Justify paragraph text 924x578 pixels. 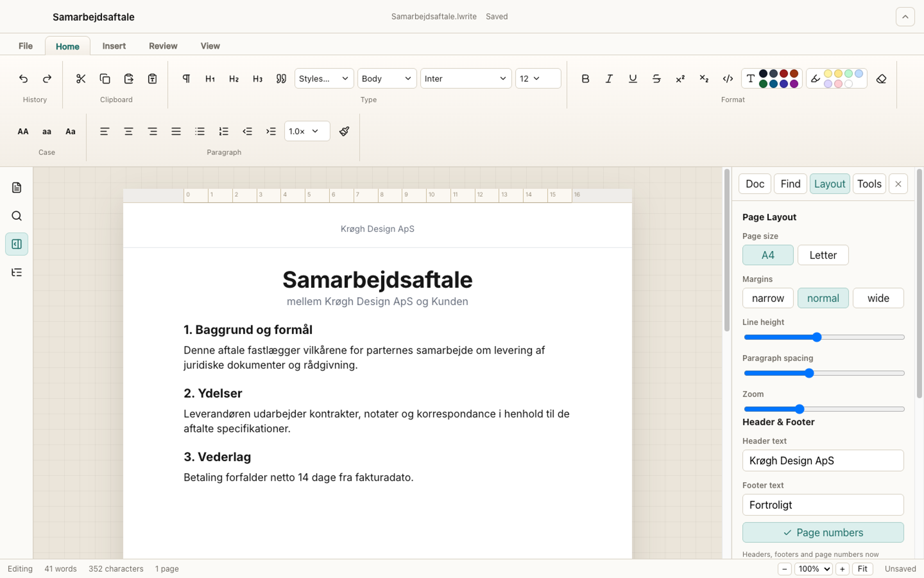(176, 132)
